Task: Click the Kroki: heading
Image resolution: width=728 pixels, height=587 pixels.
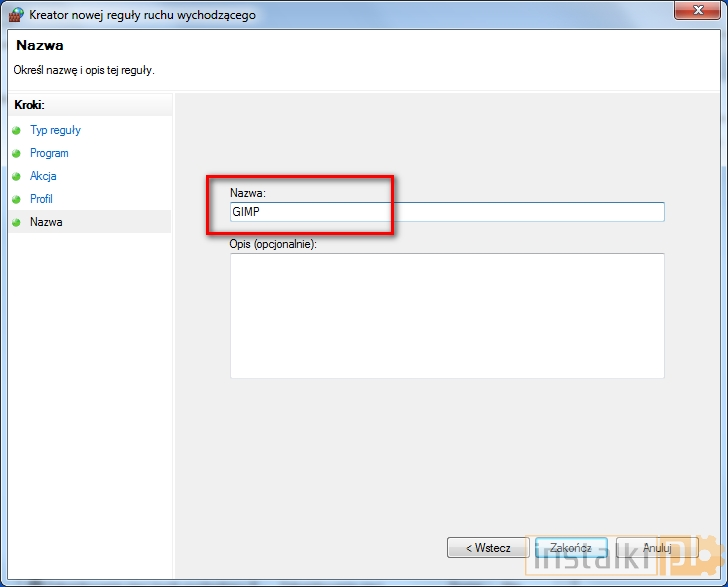Action: [29, 105]
